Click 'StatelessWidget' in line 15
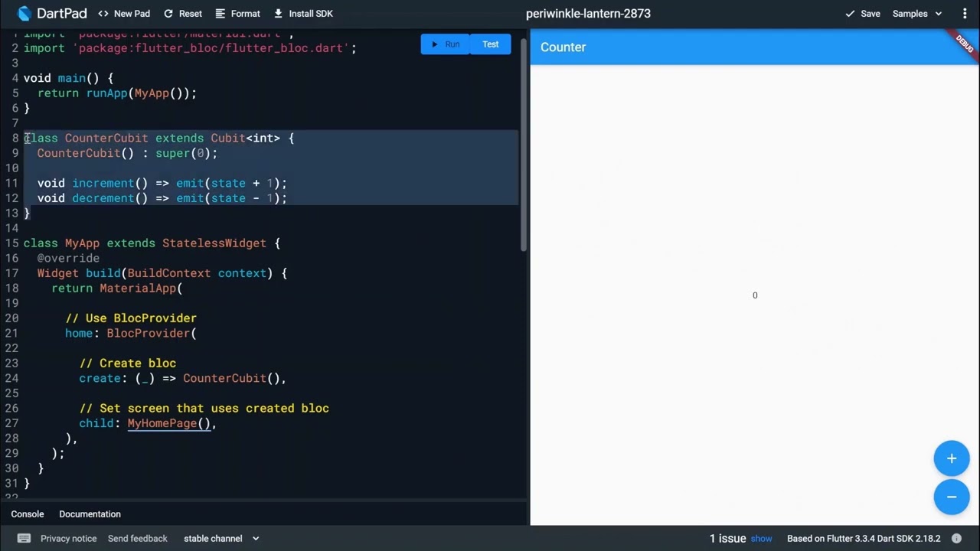The height and width of the screenshot is (551, 980). pyautogui.click(x=214, y=243)
